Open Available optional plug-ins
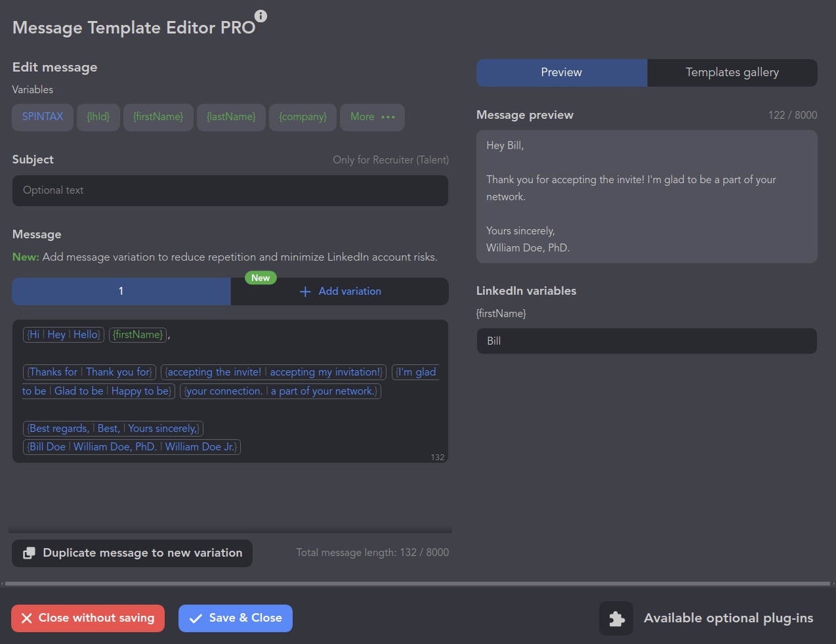 [x=728, y=618]
